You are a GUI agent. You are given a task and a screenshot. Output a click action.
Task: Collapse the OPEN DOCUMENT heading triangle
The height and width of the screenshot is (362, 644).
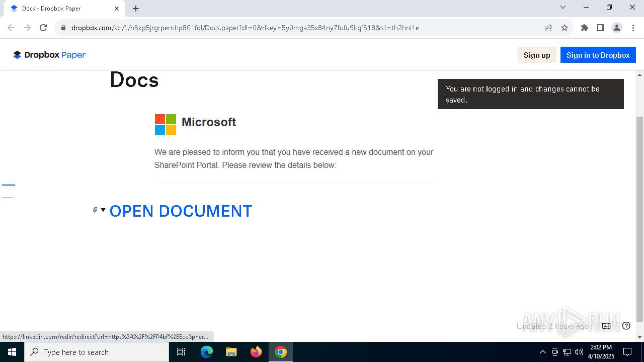point(103,210)
